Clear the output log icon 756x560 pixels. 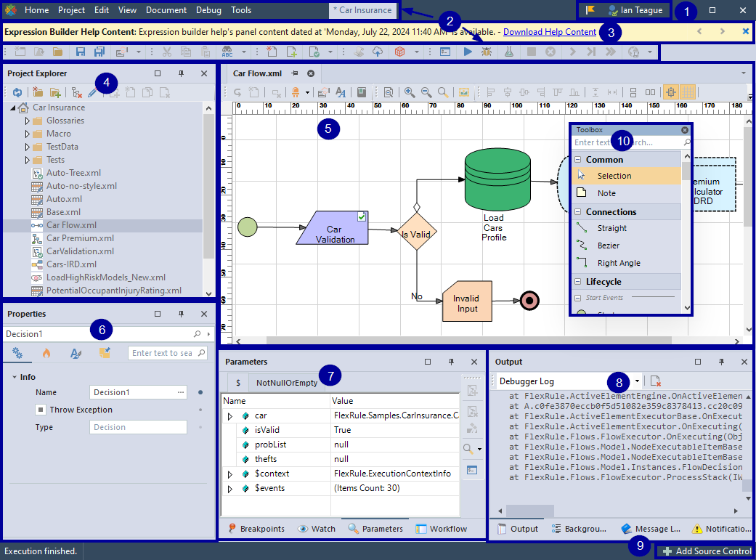point(655,381)
